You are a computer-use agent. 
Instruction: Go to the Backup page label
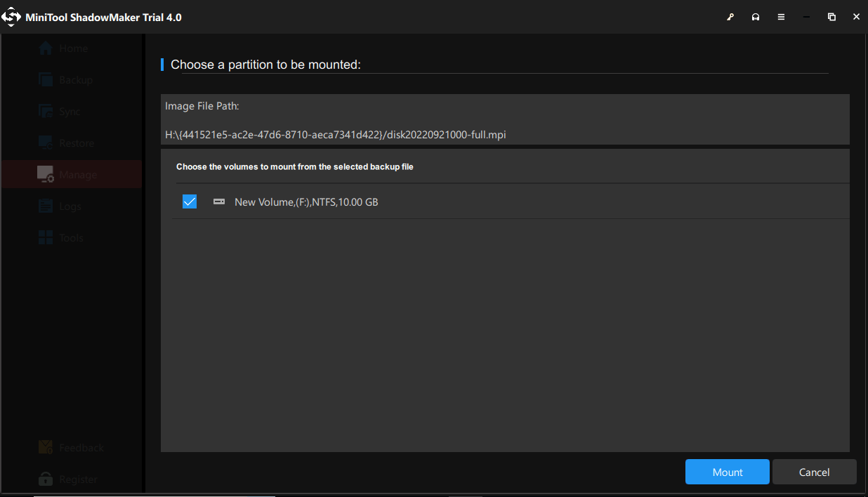click(76, 80)
